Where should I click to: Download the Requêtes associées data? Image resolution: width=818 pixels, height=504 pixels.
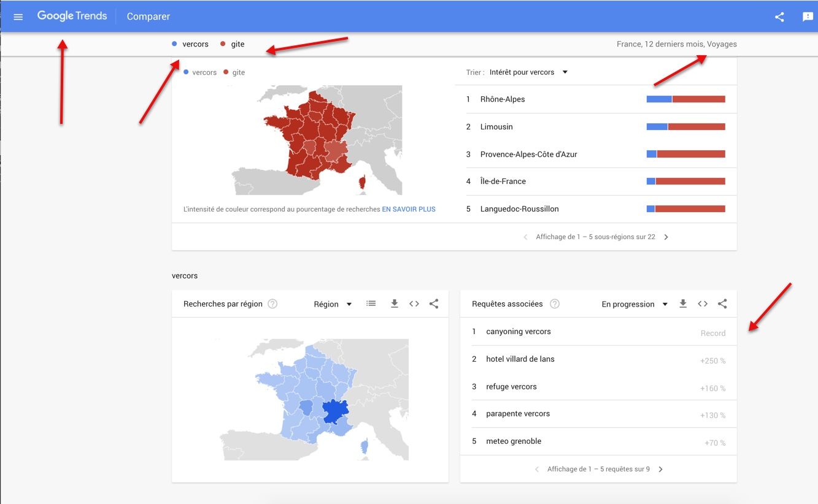683,304
